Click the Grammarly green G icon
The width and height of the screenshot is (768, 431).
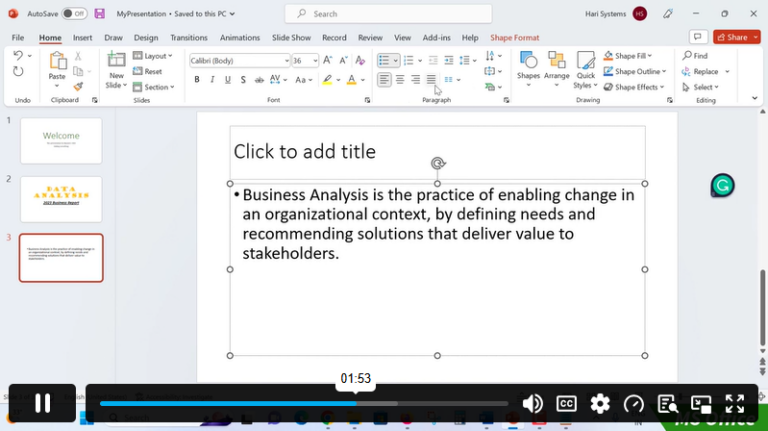point(722,186)
